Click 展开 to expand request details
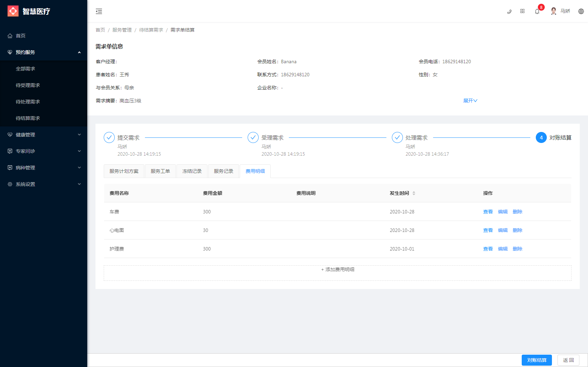Screen dimensions: 588x367 pyautogui.click(x=470, y=101)
